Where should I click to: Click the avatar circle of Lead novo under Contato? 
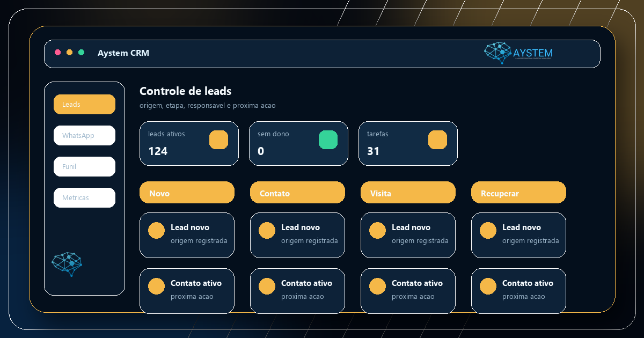click(267, 230)
